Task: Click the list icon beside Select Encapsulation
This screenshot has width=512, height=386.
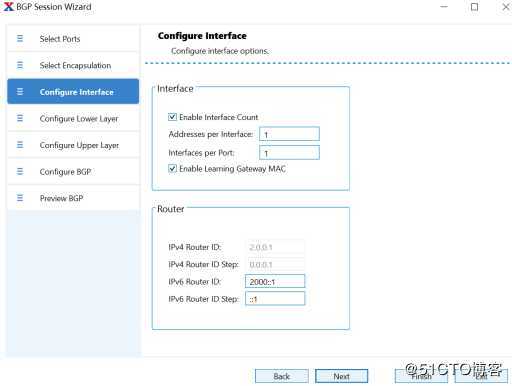Action: (20, 65)
